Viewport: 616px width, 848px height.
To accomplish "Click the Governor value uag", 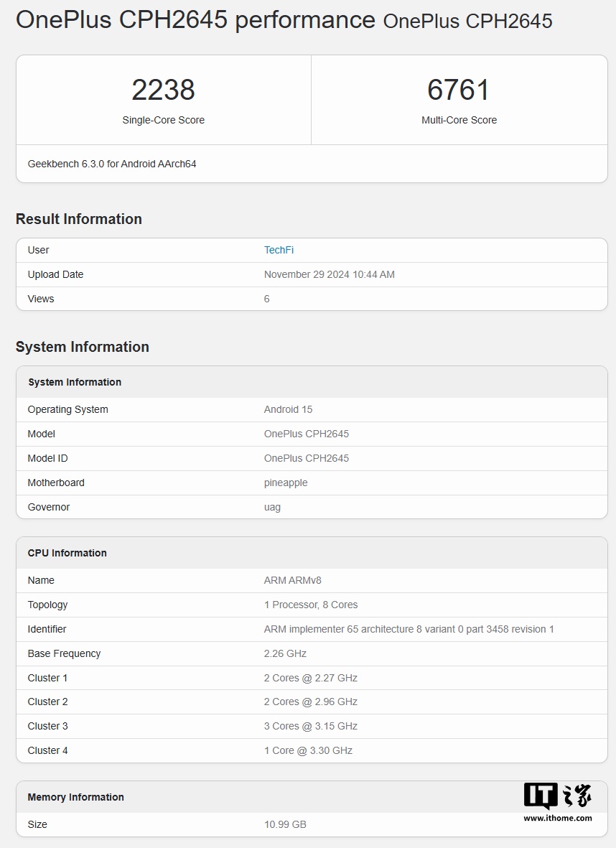I will pos(272,507).
